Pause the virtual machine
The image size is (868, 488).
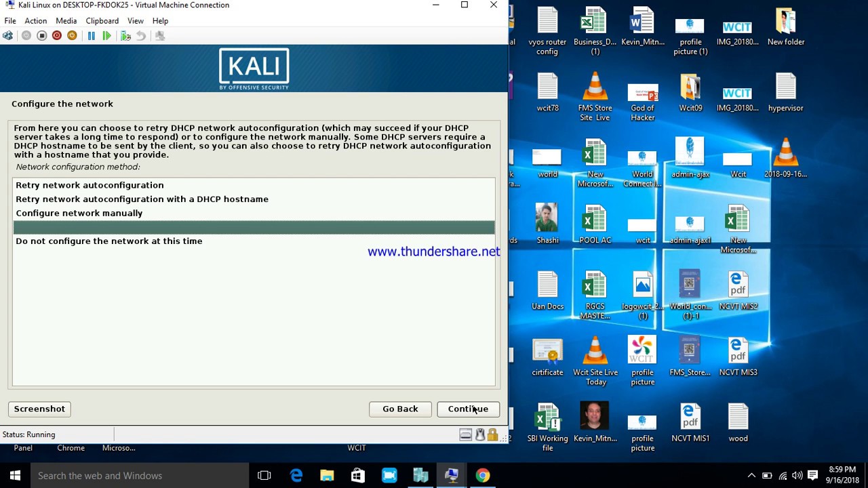tap(92, 36)
